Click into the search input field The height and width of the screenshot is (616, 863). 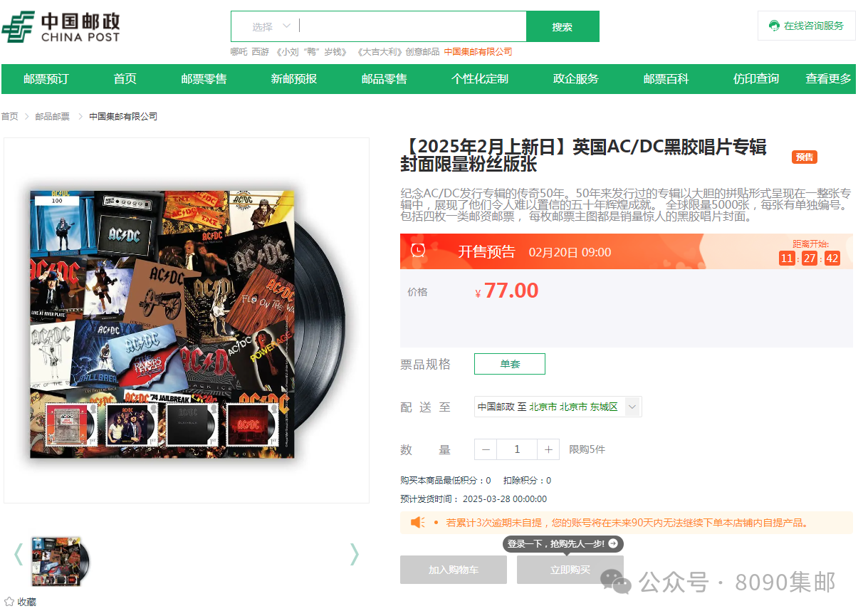click(412, 26)
